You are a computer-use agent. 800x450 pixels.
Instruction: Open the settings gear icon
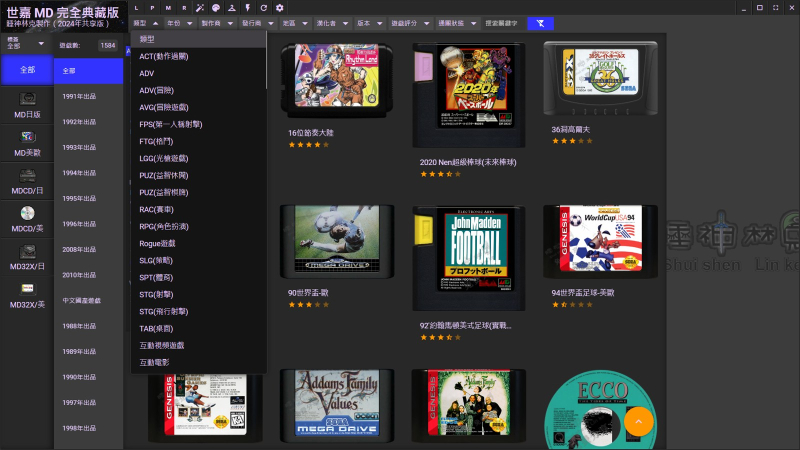279,8
